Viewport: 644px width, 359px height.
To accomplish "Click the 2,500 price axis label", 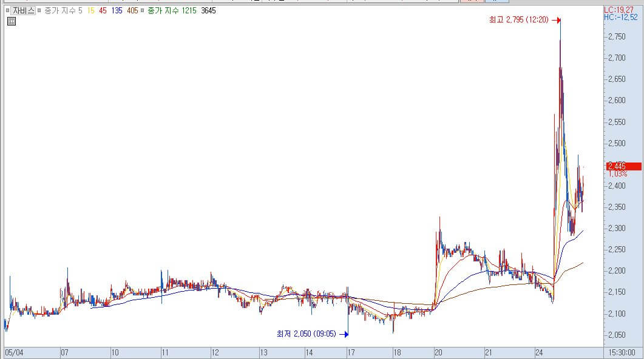I will click(617, 143).
